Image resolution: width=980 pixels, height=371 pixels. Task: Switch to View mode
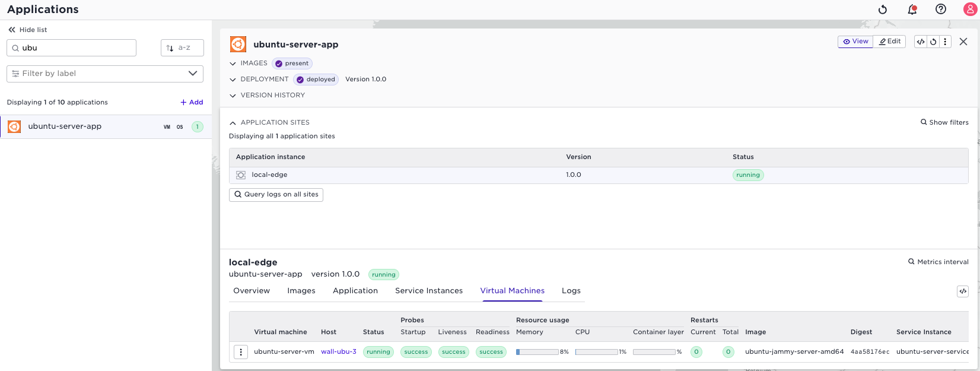point(855,42)
